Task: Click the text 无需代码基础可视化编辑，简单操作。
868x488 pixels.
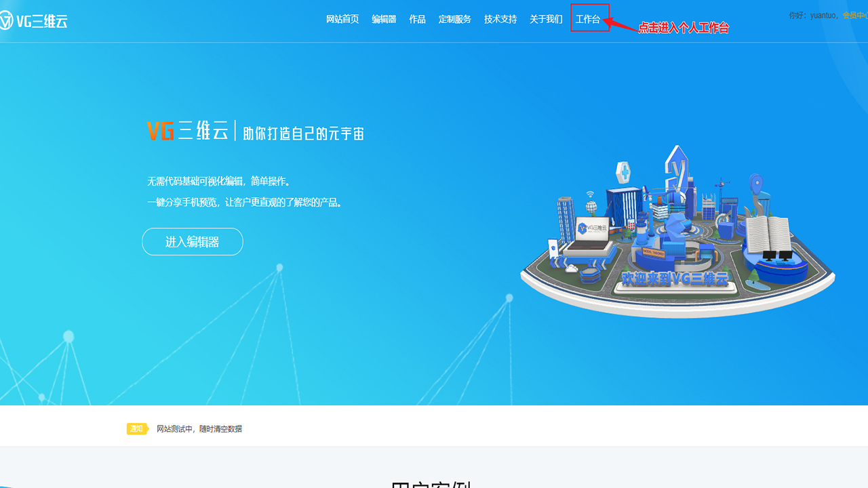Action: (x=220, y=182)
